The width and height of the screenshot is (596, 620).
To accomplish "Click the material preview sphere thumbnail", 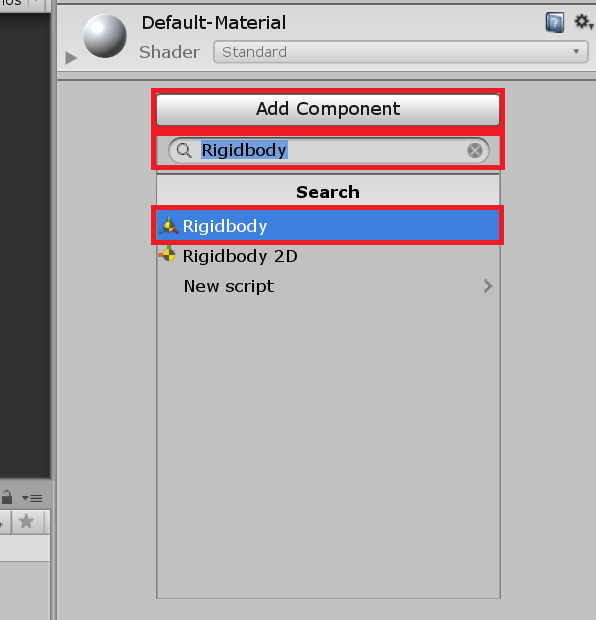I will (105, 36).
